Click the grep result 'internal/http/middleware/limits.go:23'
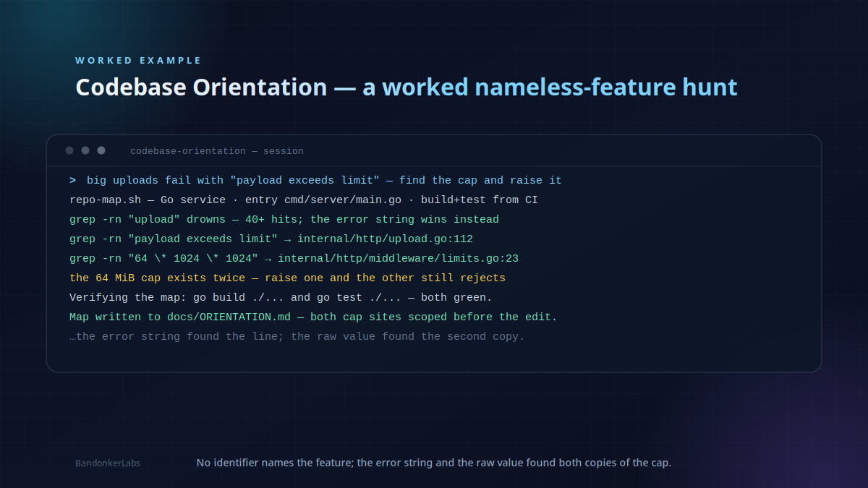The width and height of the screenshot is (868, 488). (x=398, y=259)
